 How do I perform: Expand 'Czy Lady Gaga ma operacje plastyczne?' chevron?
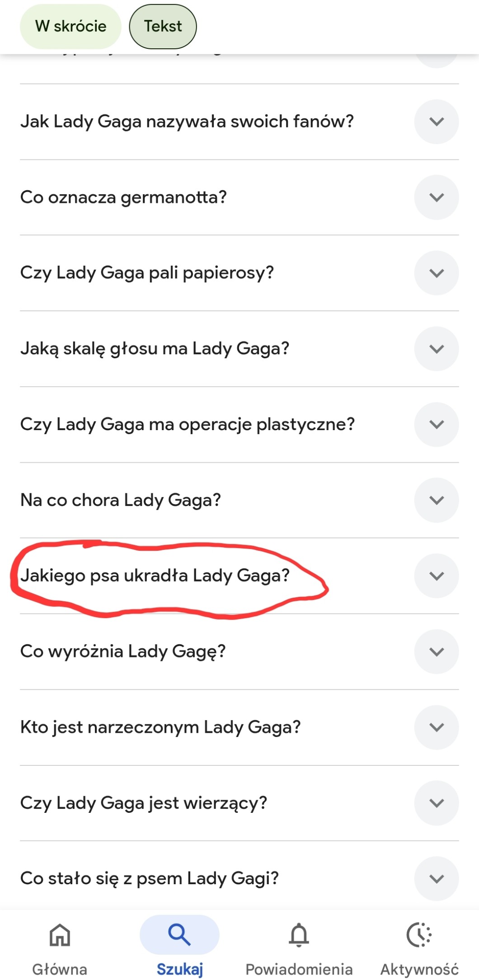(x=437, y=424)
